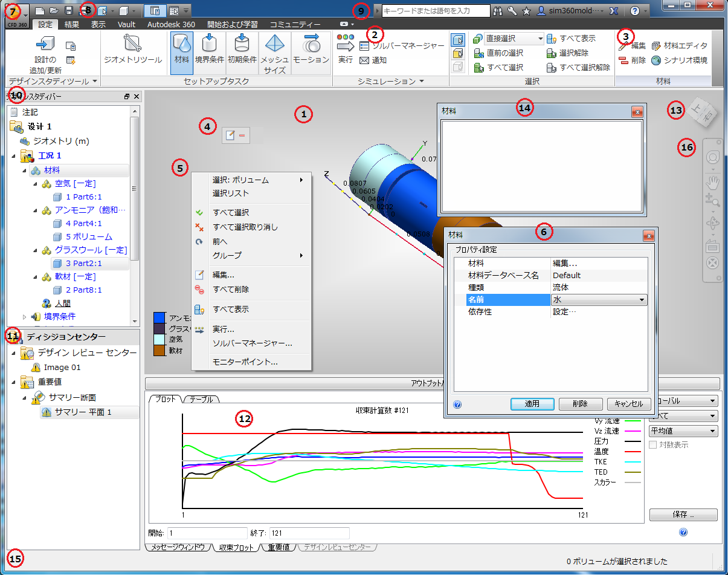Screen dimensions: 728x575
Task: Expand the 境界条件 tree node
Action: pyautogui.click(x=25, y=316)
